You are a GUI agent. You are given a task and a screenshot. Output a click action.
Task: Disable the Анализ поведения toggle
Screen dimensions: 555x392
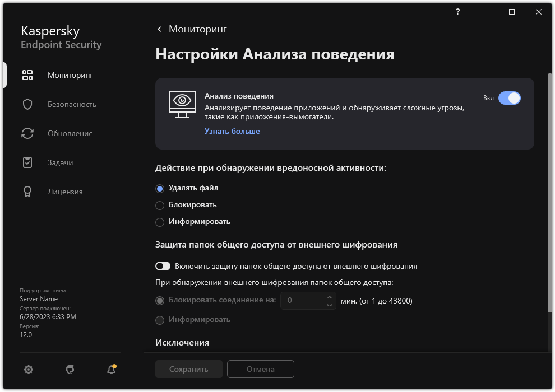[x=510, y=98]
